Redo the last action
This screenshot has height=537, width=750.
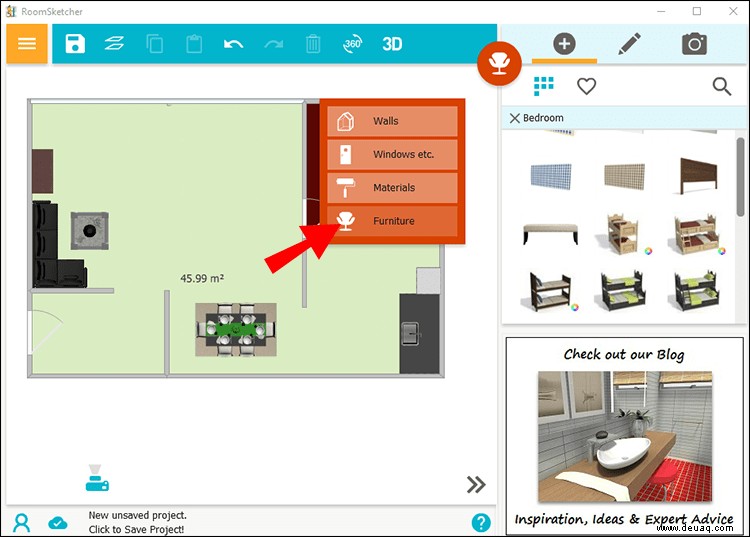point(273,44)
